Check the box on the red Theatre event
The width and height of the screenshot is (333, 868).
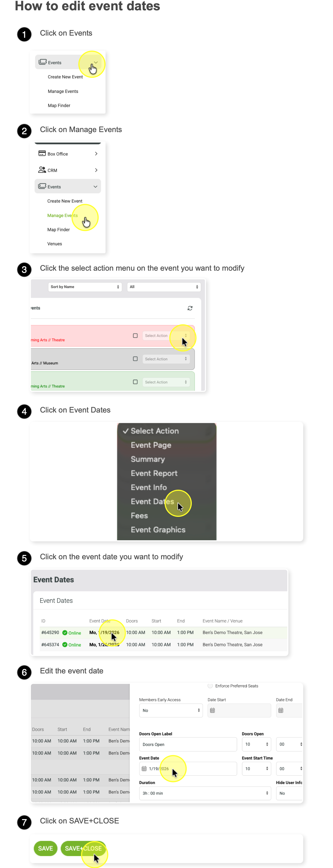pos(135,336)
